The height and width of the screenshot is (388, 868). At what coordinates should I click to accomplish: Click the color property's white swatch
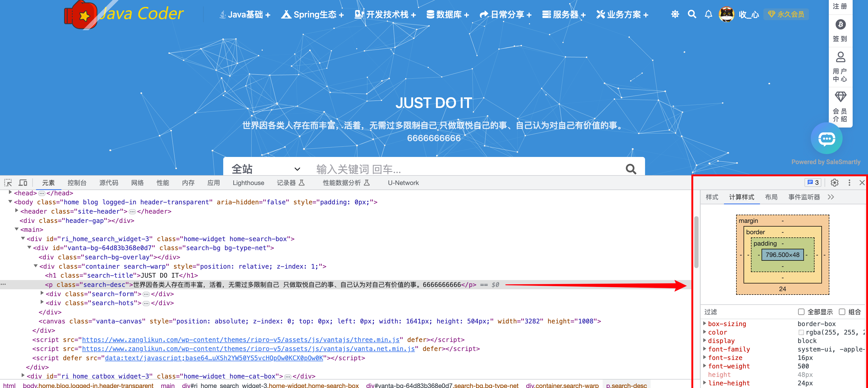[801, 332]
